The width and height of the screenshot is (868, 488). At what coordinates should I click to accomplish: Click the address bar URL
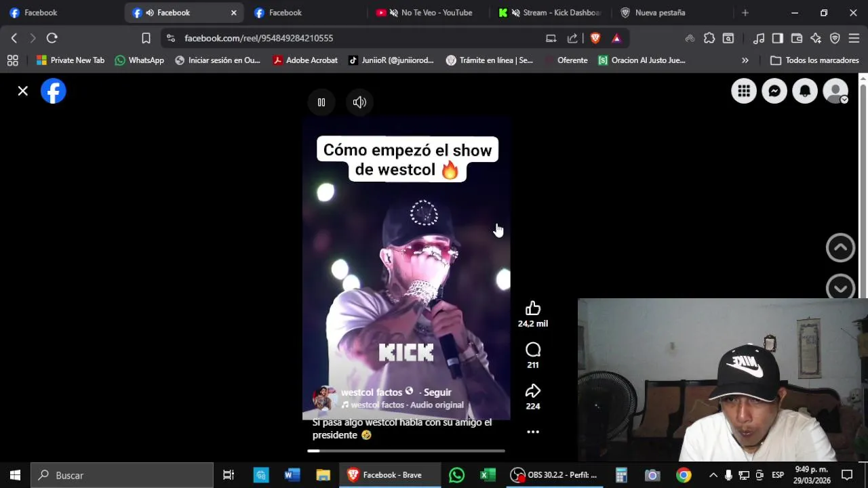pos(258,39)
